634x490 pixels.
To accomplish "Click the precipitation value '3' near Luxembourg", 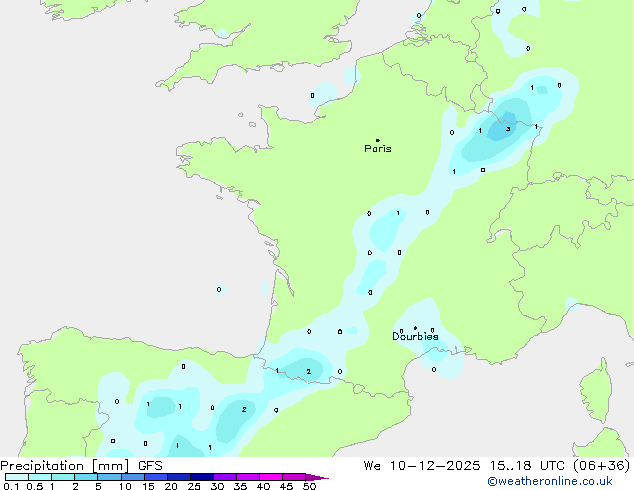I will (508, 129).
